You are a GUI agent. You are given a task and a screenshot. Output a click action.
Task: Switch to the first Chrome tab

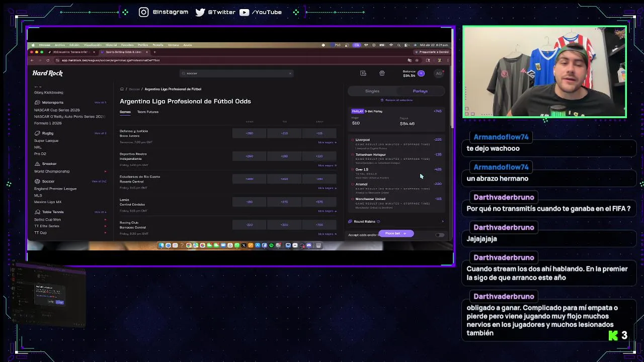tap(71, 52)
